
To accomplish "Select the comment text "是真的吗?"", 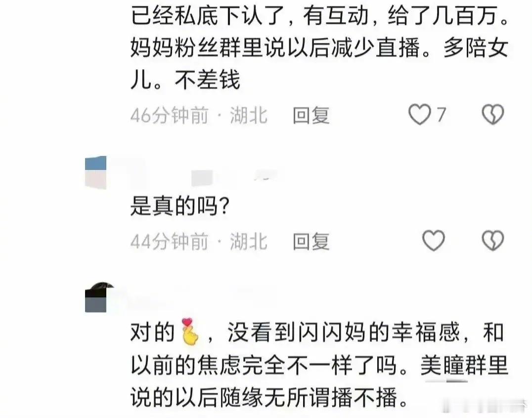I will (x=180, y=206).
